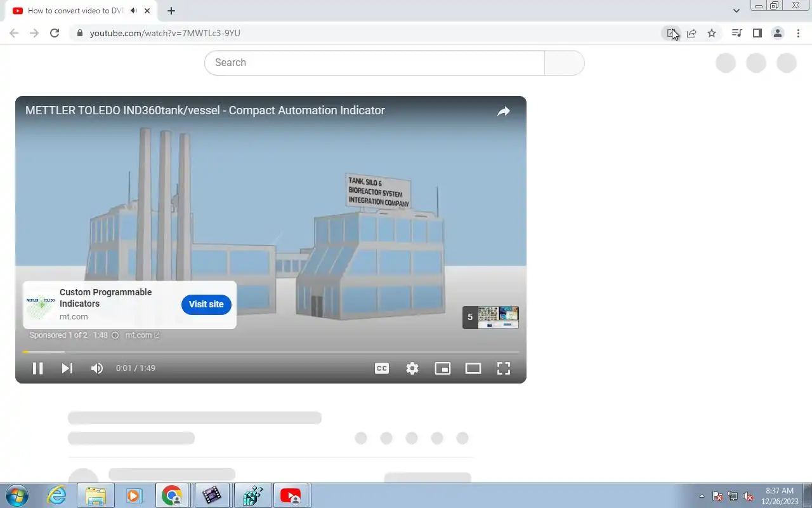
Task: Seek along the video progress bar
Action: [271, 352]
